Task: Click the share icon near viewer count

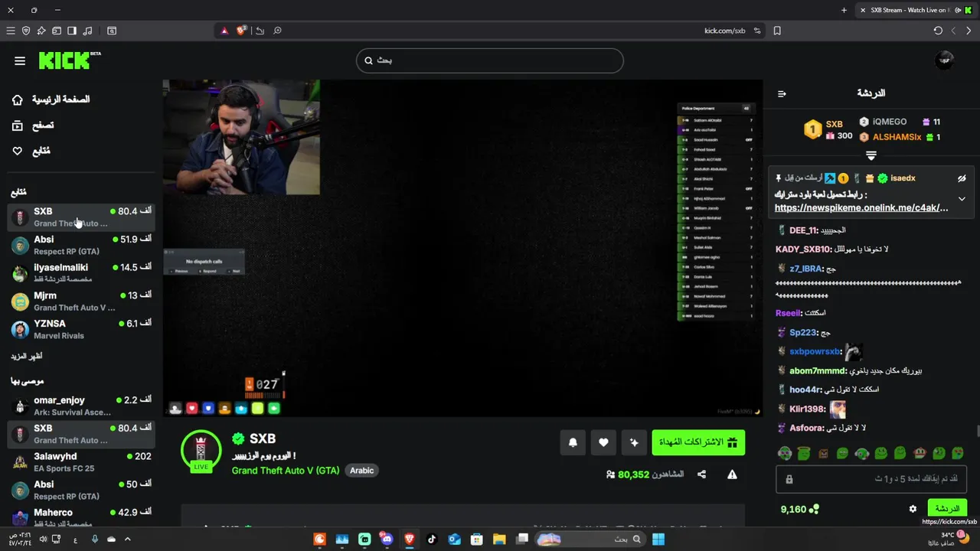Action: [701, 474]
